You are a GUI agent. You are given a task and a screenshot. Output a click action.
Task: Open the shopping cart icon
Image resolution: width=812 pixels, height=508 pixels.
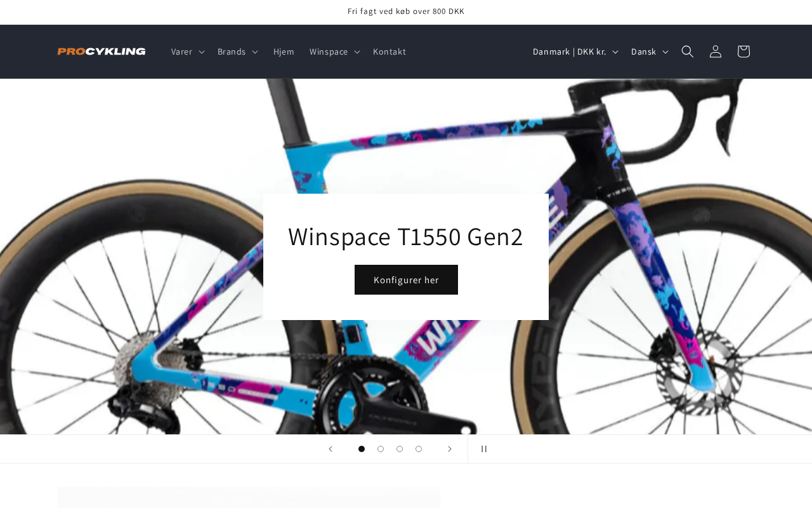tap(743, 51)
